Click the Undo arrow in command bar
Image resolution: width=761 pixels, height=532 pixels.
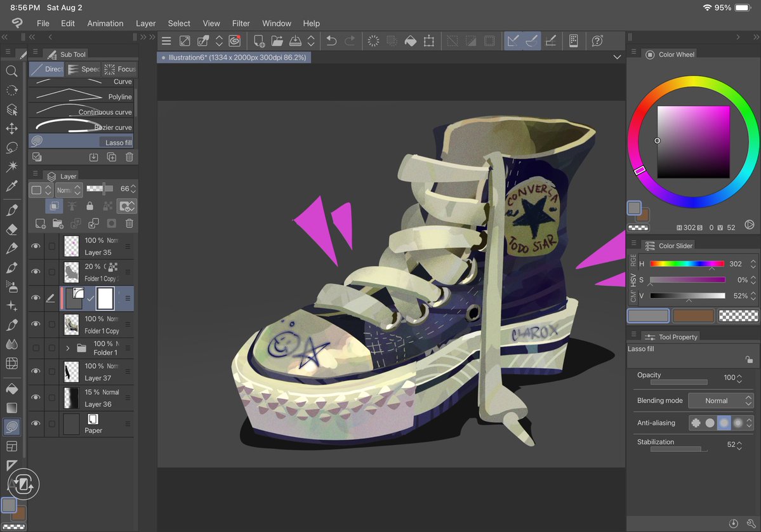331,41
